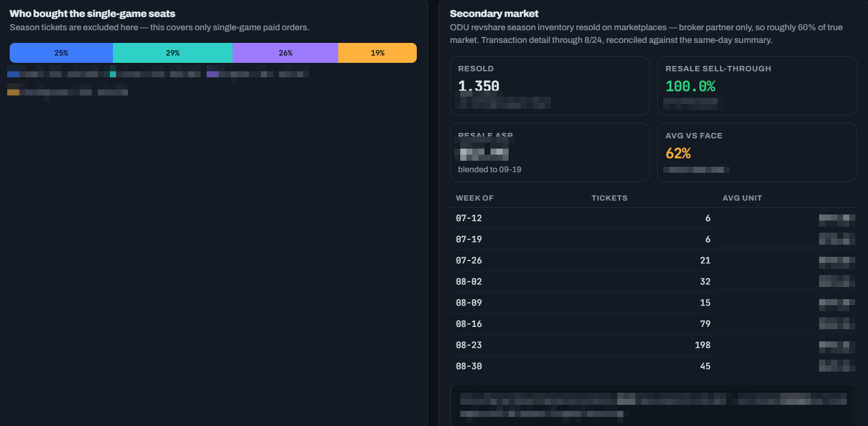Select the 07-26 week row label

click(x=469, y=260)
